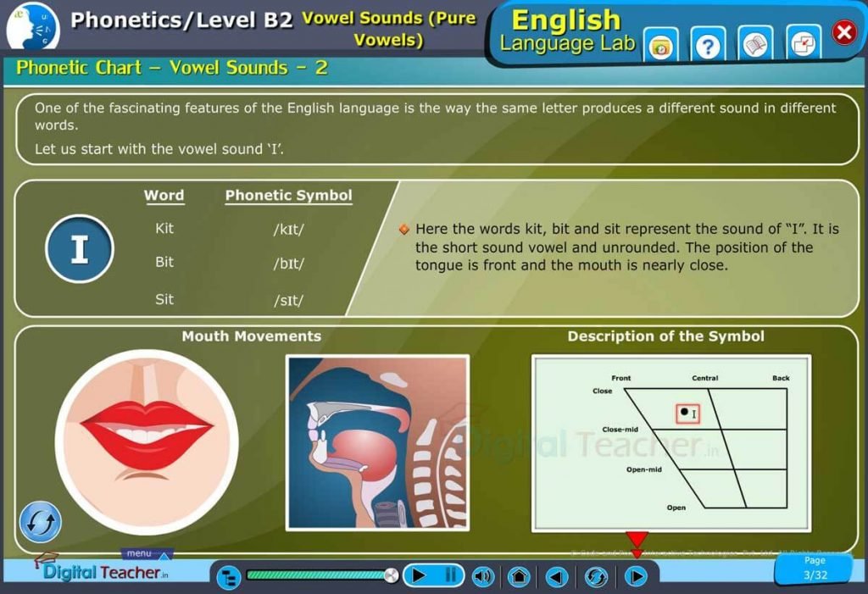Click the 'Phonetic Chart – Vowel Sounds – 2' title
Screen dimensions: 868x594
(171, 68)
